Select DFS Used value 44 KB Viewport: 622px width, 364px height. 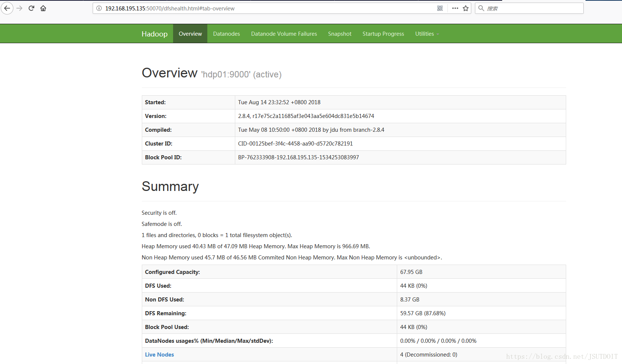pyautogui.click(x=414, y=286)
